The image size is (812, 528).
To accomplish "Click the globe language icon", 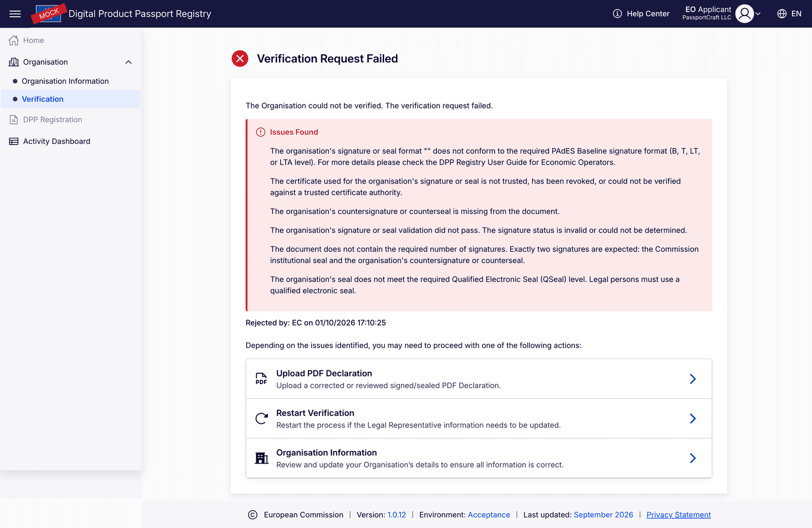I will (x=782, y=14).
